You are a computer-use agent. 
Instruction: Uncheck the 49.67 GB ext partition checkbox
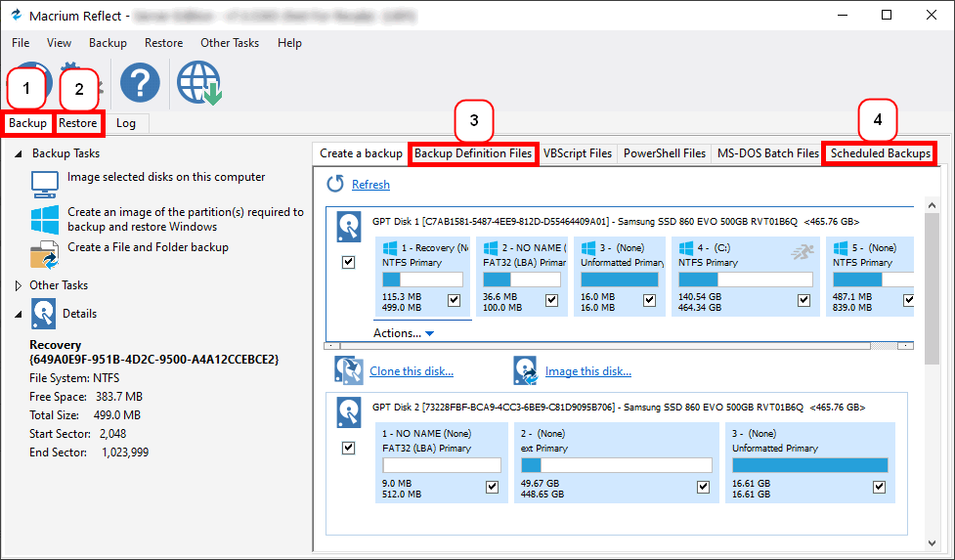click(704, 487)
